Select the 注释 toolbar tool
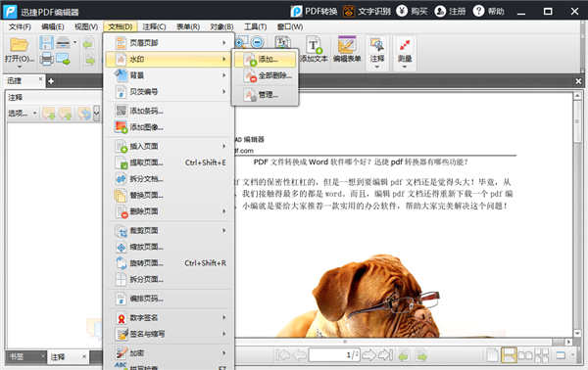The image size is (588, 370). point(377,52)
